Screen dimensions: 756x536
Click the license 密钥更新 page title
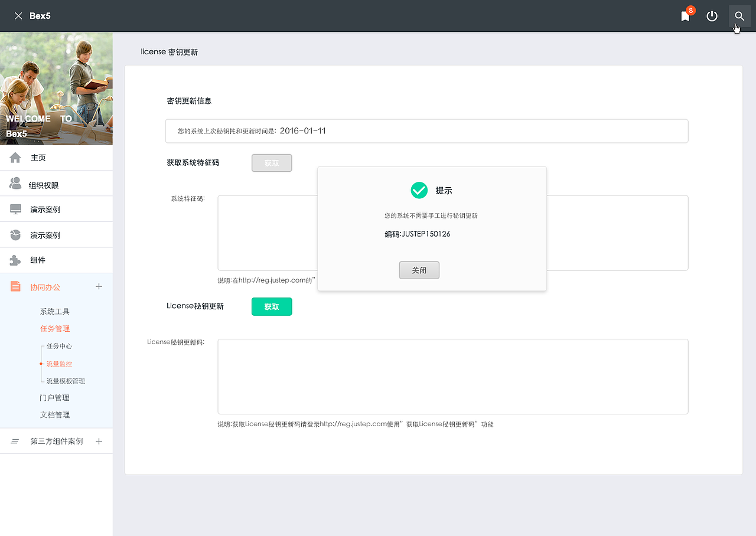(170, 52)
